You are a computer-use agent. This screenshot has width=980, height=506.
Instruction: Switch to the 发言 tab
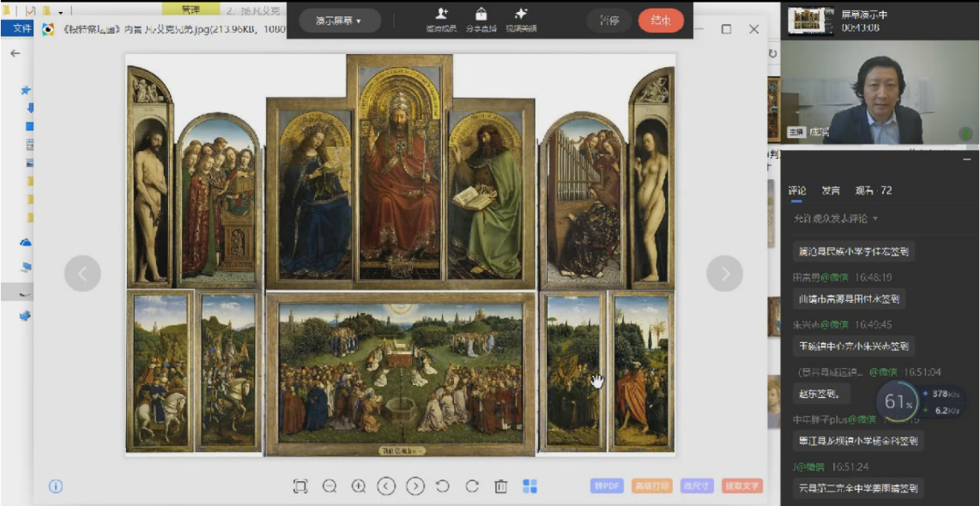point(831,190)
